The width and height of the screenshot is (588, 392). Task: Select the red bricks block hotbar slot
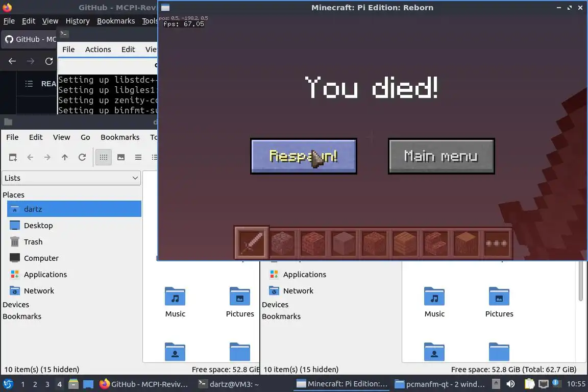click(313, 243)
